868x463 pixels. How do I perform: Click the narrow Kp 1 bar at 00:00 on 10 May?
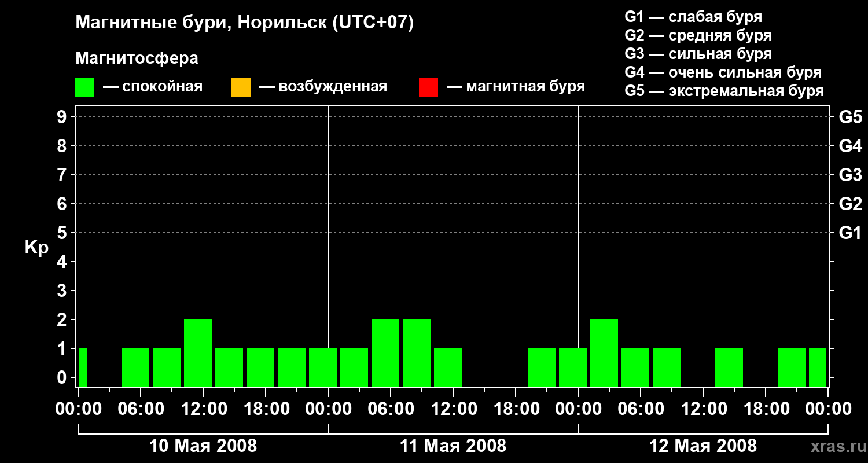(x=83, y=367)
